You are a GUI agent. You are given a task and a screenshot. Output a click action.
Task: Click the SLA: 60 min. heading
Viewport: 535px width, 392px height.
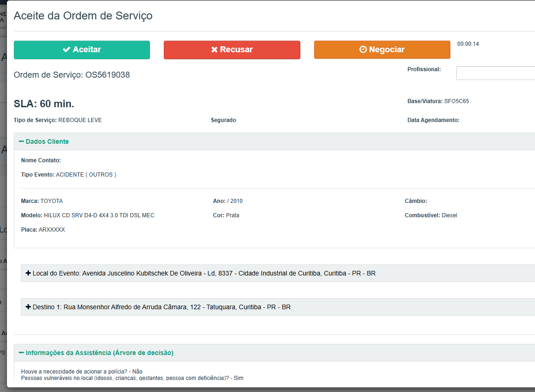[x=44, y=104]
